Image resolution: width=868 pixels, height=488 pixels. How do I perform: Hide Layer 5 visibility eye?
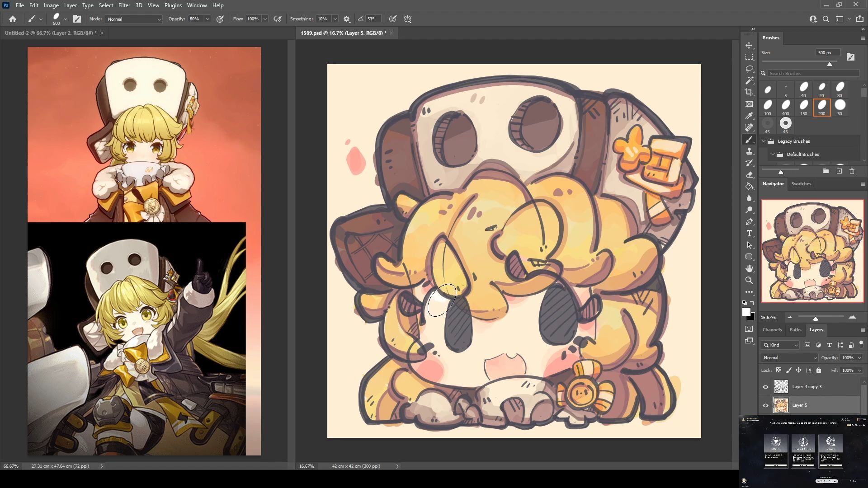765,405
